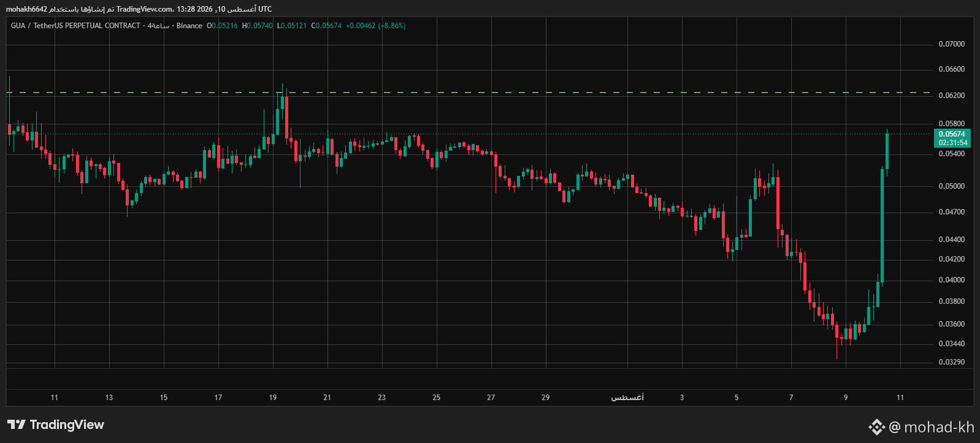The height and width of the screenshot is (443, 980).
Task: Click the date label 7 on time axis
Action: point(791,398)
